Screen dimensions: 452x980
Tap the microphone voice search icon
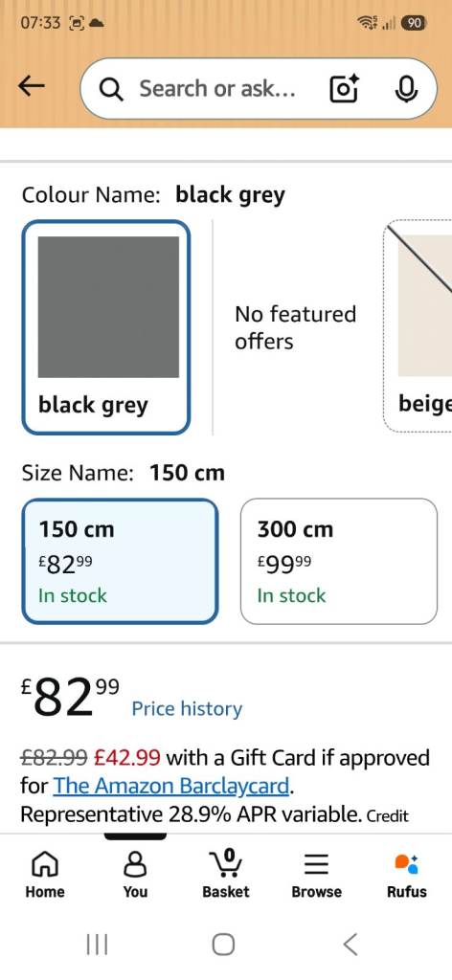[406, 89]
